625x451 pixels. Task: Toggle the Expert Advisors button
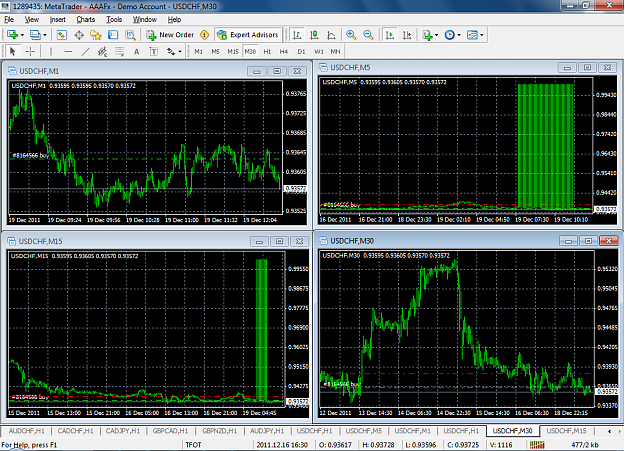click(x=248, y=35)
